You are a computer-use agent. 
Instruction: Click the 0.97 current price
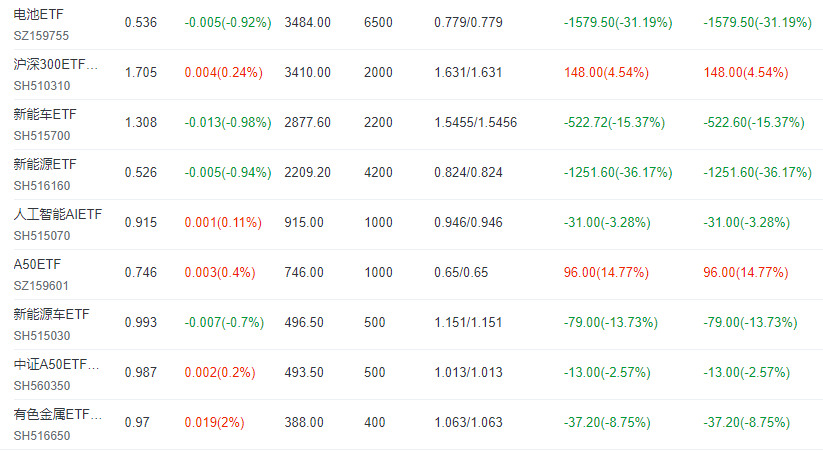(137, 422)
